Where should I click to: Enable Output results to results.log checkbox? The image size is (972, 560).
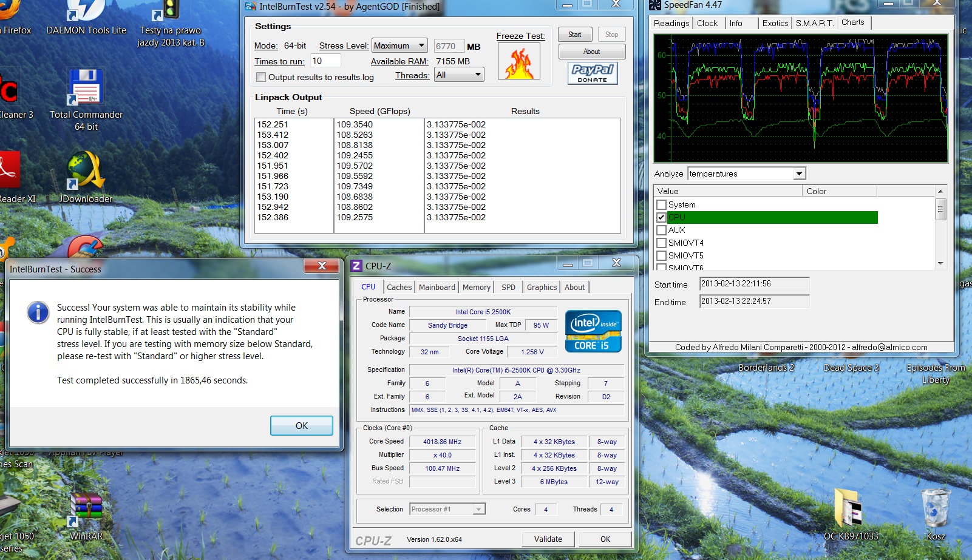pos(261,77)
